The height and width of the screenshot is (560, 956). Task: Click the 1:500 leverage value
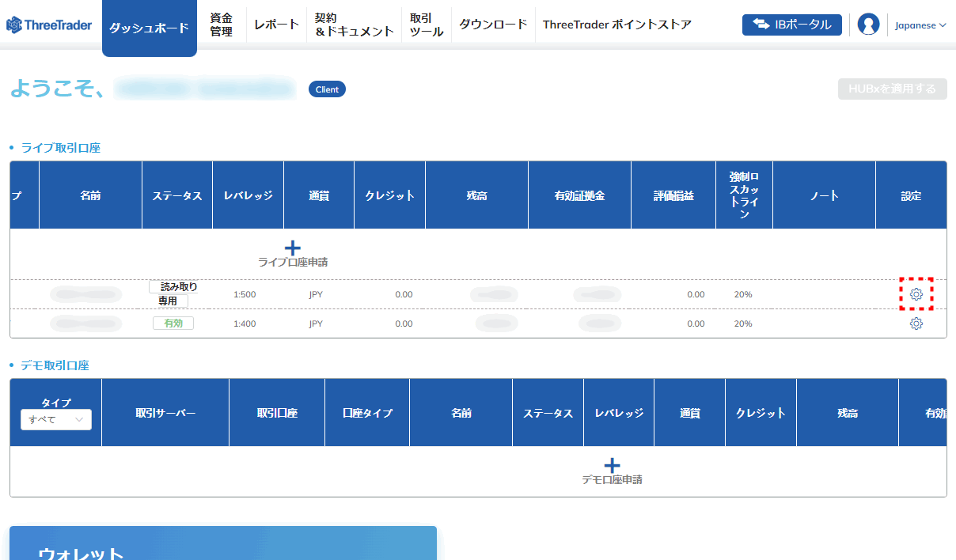[x=245, y=294]
